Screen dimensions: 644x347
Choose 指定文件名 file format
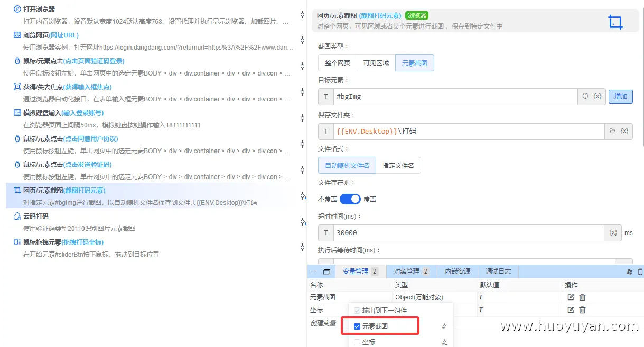click(x=398, y=165)
